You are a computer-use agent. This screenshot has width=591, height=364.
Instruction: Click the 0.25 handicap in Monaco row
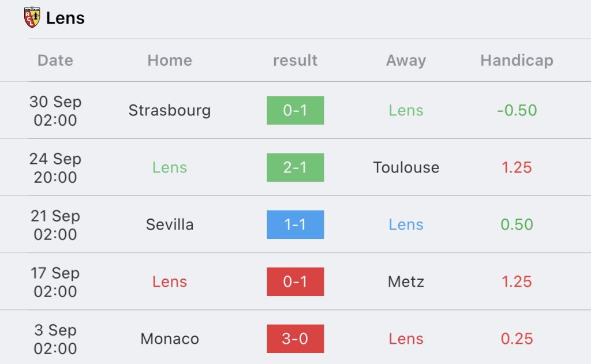pyautogui.click(x=517, y=339)
